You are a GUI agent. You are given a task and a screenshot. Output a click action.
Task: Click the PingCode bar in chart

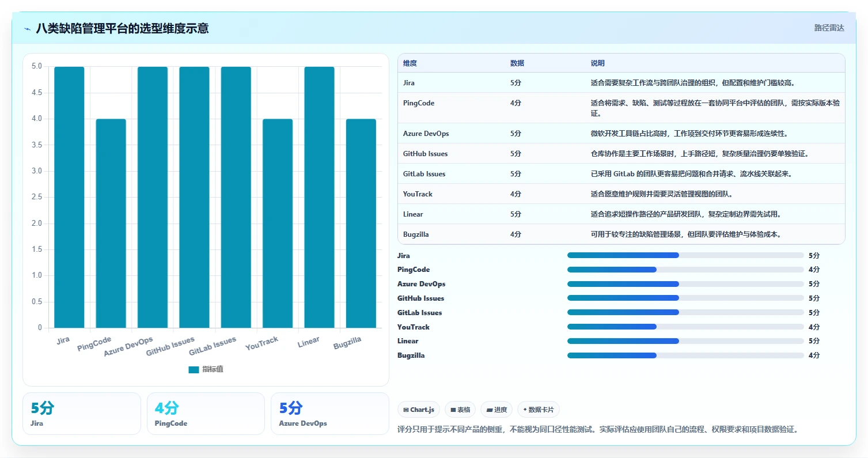point(111,224)
